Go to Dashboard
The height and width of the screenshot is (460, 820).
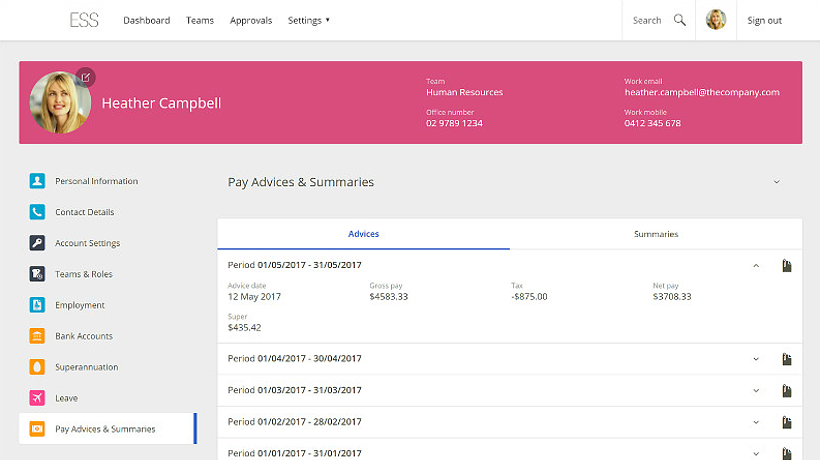tap(146, 20)
